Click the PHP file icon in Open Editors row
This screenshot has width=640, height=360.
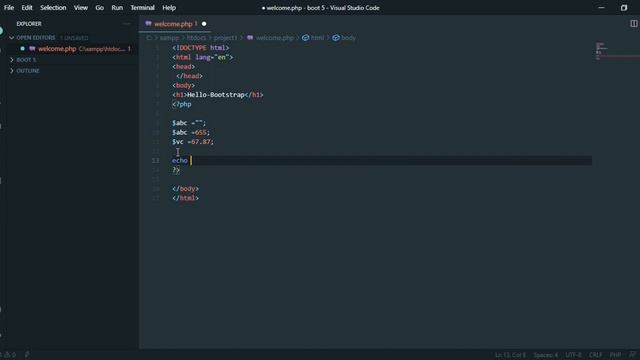(x=32, y=49)
